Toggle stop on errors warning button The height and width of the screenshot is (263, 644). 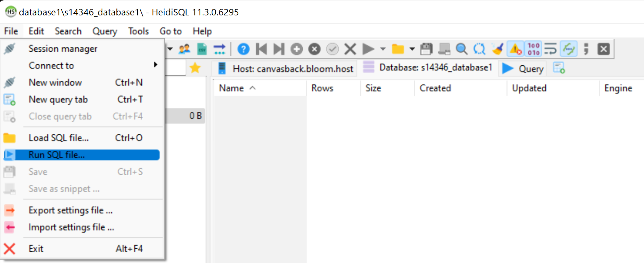click(515, 49)
